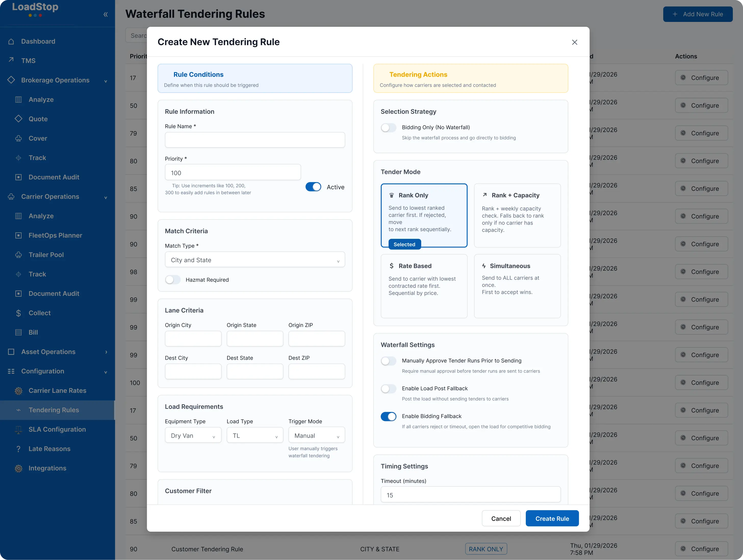Open Dashboard home icon
The height and width of the screenshot is (560, 743).
point(11,41)
